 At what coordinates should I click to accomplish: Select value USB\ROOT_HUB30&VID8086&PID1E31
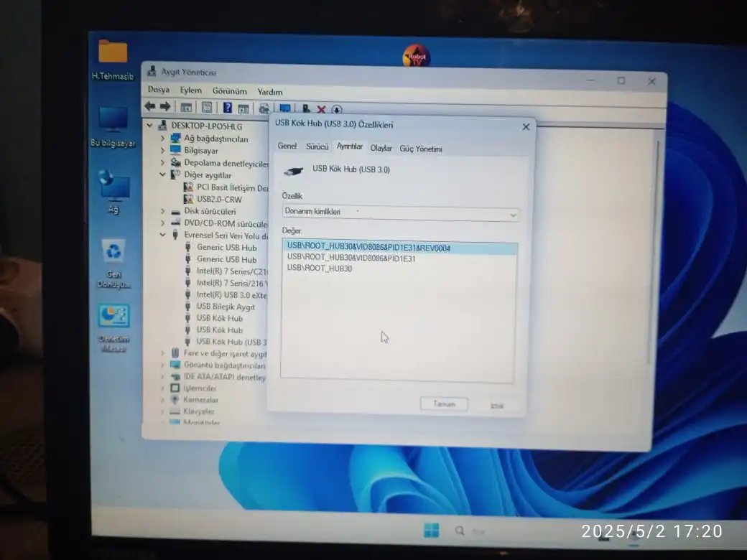click(351, 258)
